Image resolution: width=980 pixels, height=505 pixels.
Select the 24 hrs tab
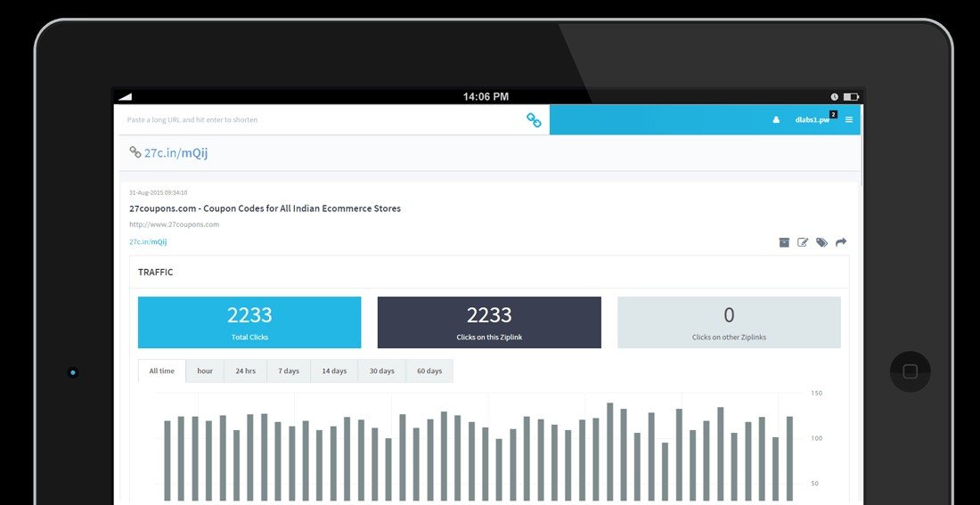(246, 371)
